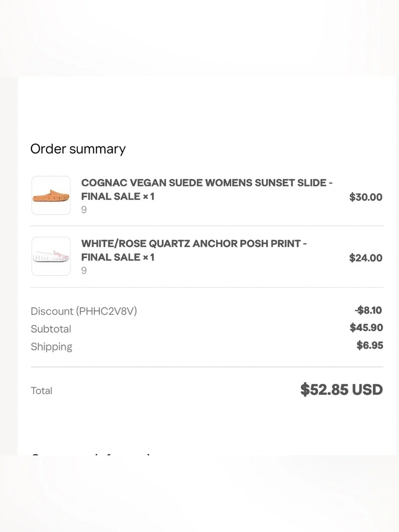Screen dimensions: 399x532
Task: Open the white rose quartz shoe thumbnail
Action: point(51,256)
